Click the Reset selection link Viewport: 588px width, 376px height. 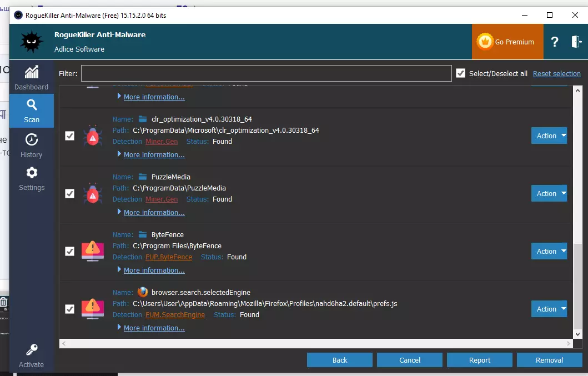(x=556, y=74)
